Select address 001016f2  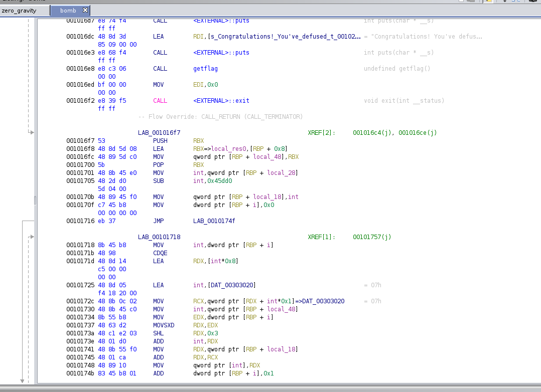tap(80, 101)
